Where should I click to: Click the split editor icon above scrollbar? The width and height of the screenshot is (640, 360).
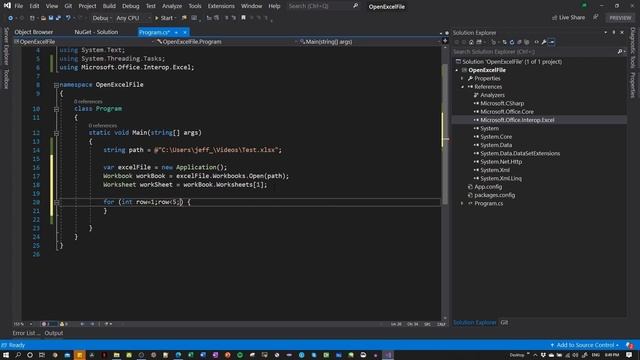click(x=445, y=41)
